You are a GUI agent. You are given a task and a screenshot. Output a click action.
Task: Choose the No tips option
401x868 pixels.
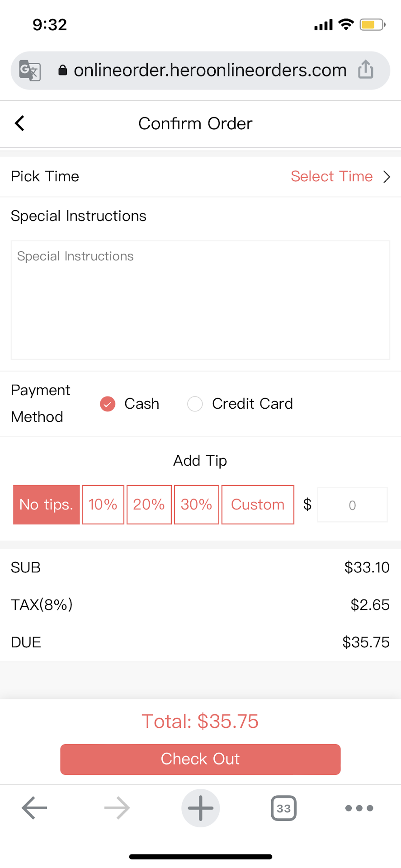[x=47, y=505]
